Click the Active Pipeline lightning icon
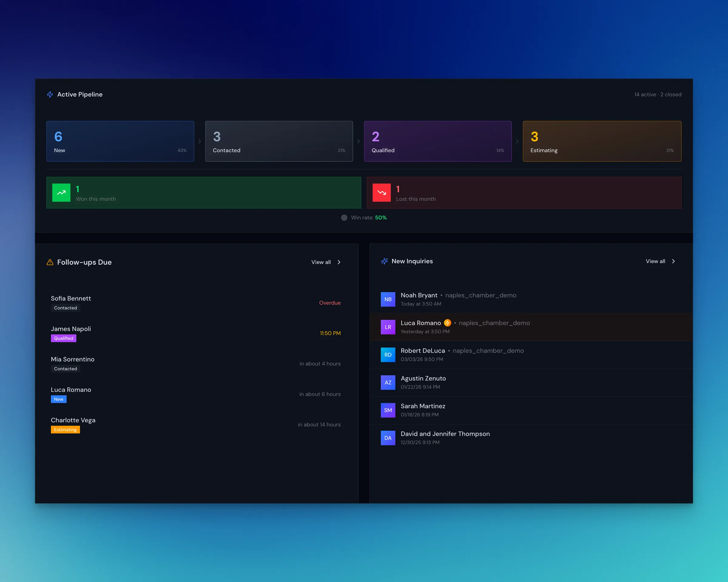This screenshot has width=728, height=582. point(50,95)
